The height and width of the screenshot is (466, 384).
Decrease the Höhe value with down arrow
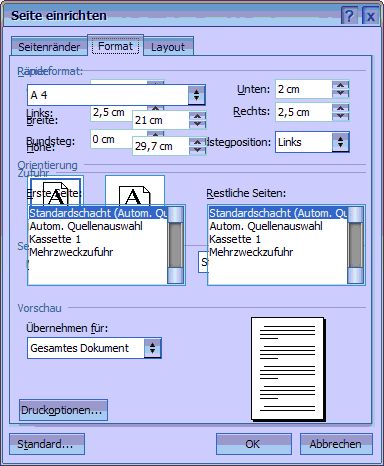click(x=198, y=150)
